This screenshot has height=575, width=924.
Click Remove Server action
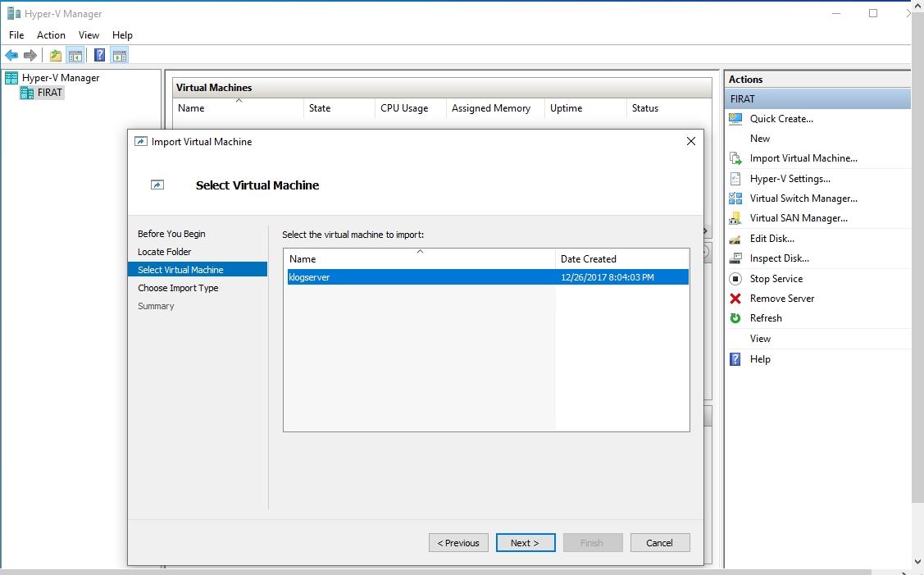coord(782,299)
